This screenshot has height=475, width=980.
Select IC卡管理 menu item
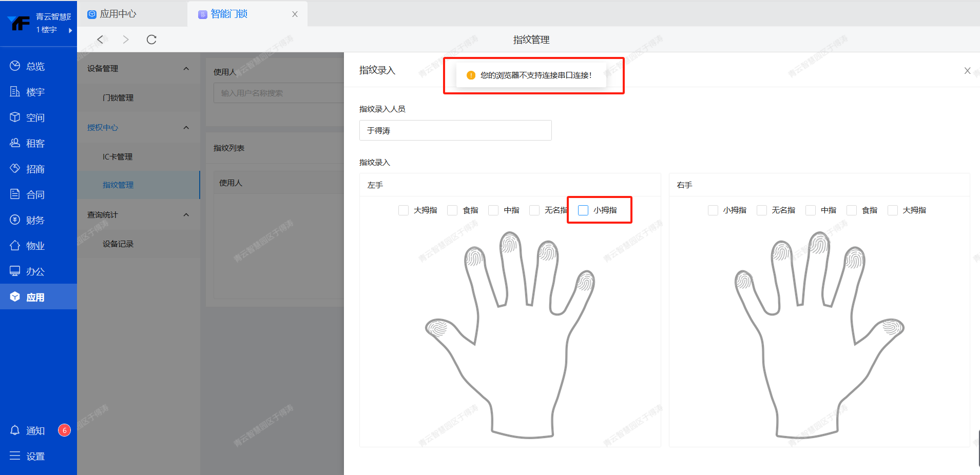[118, 157]
